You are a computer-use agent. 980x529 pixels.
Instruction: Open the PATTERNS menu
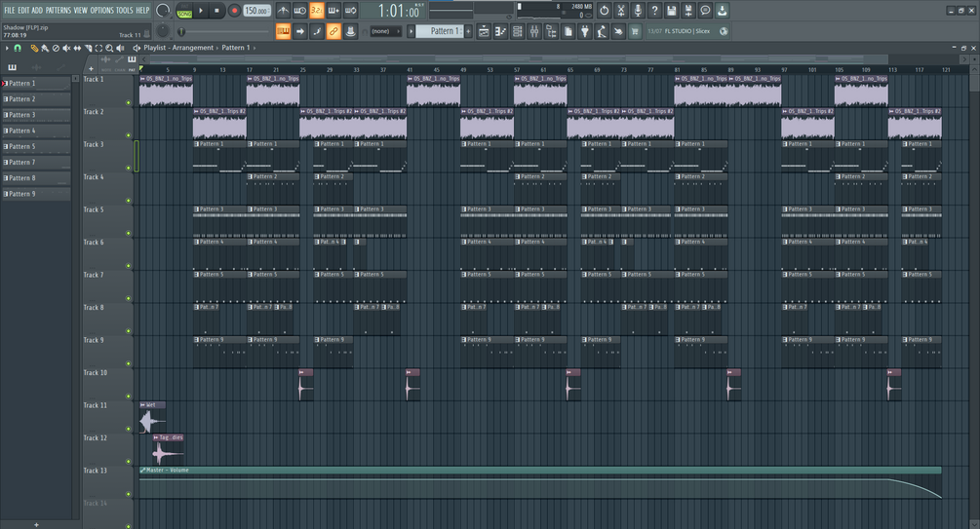pyautogui.click(x=59, y=10)
